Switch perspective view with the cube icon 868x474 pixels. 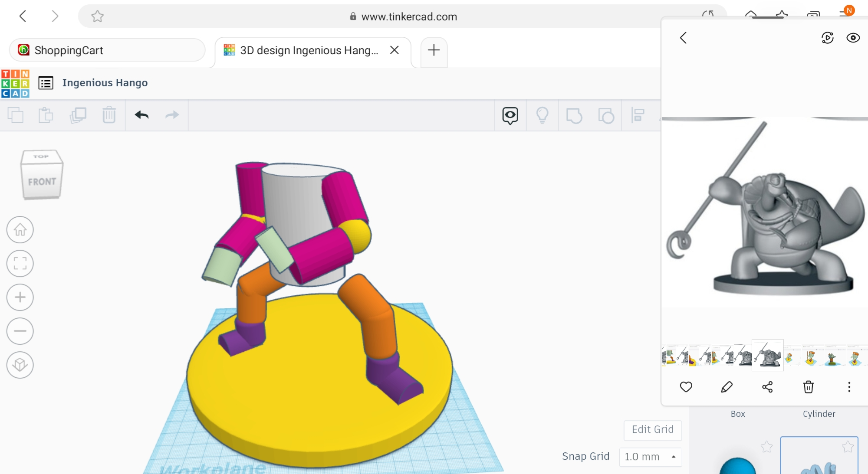coord(20,365)
